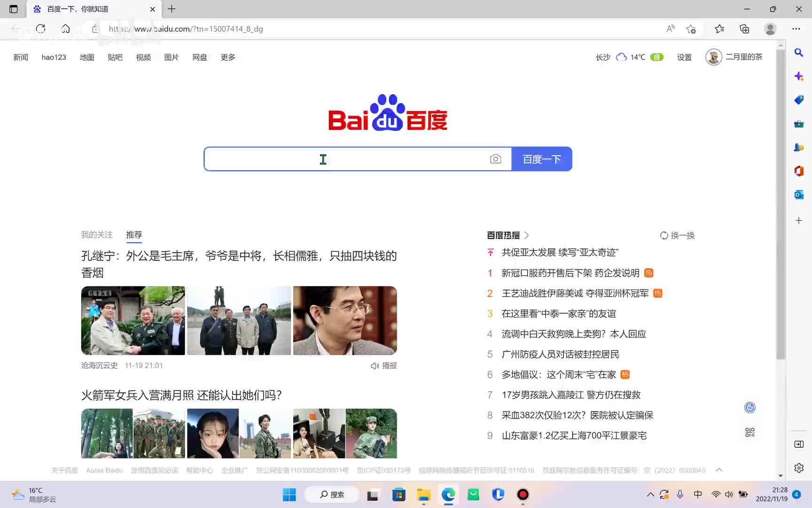Open File Explorer from the taskbar
Screen dimensions: 812x508
[423, 494]
